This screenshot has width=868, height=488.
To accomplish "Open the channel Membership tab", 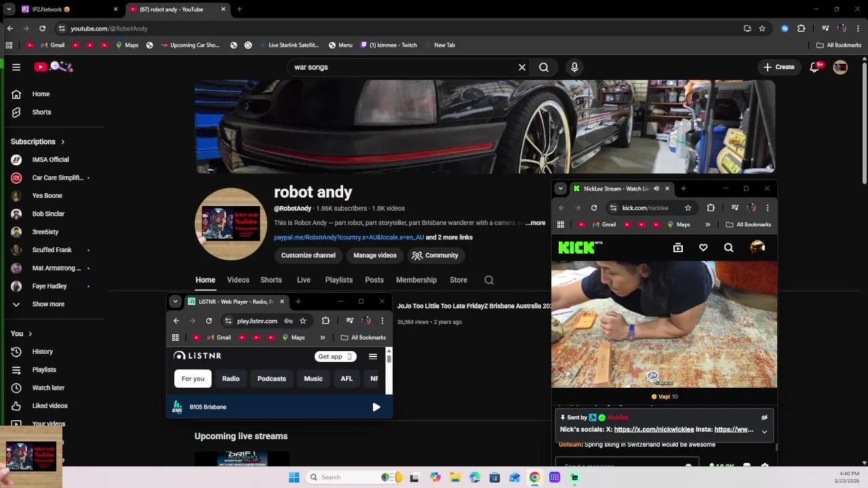I will click(416, 280).
